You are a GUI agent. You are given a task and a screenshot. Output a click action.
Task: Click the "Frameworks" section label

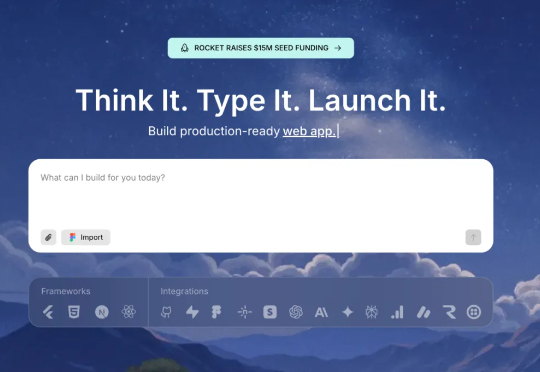point(66,291)
